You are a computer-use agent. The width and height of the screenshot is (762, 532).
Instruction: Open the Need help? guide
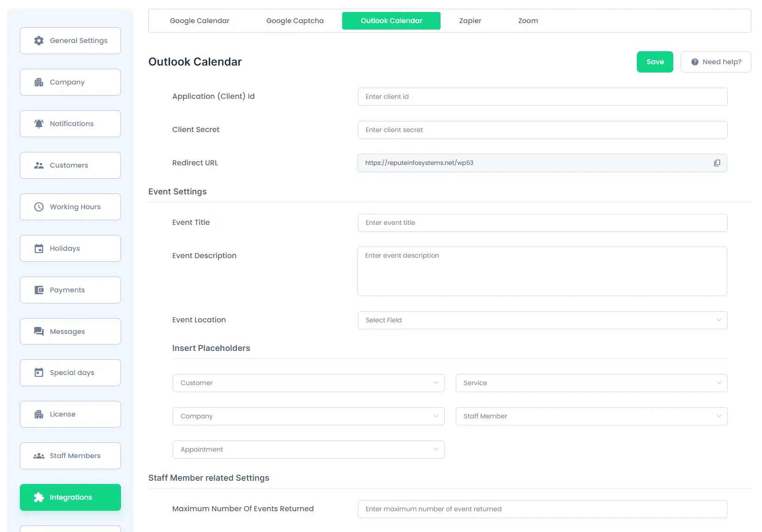pos(716,62)
